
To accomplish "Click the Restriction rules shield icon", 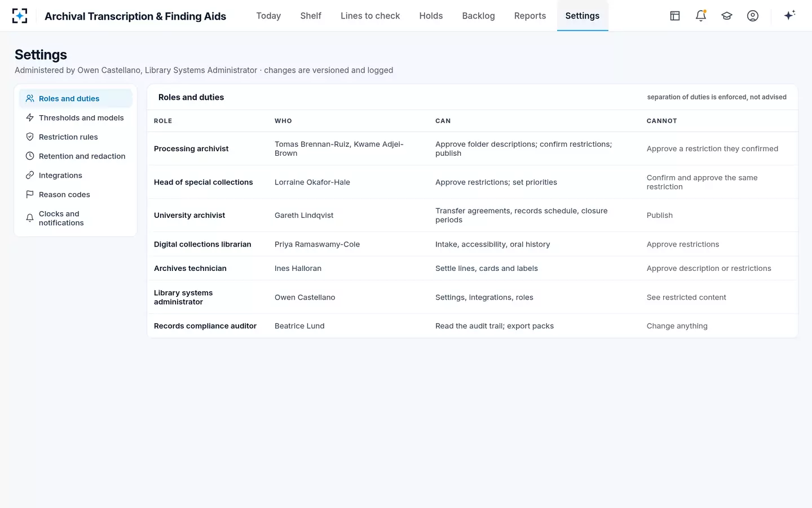I will (30, 137).
